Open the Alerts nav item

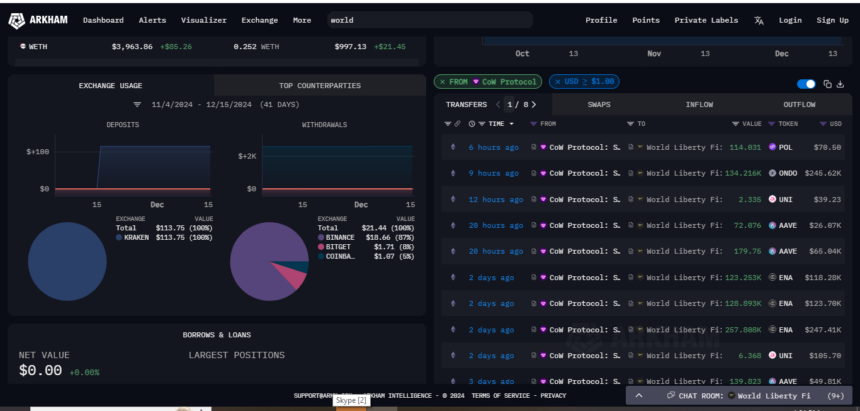click(152, 20)
